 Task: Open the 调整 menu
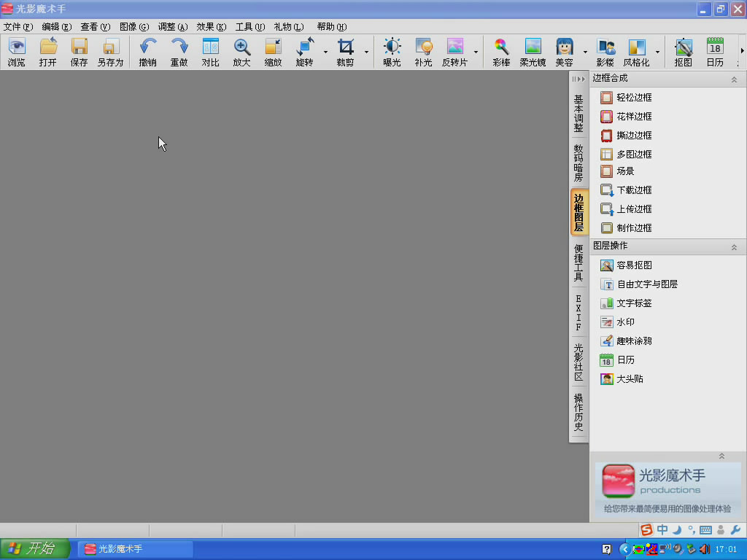click(173, 27)
